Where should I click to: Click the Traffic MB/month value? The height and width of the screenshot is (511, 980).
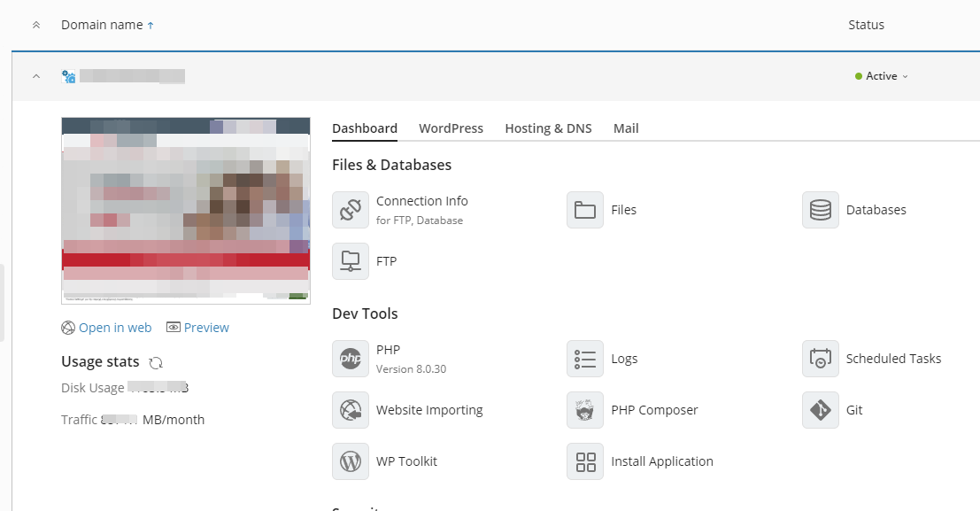[x=152, y=420]
